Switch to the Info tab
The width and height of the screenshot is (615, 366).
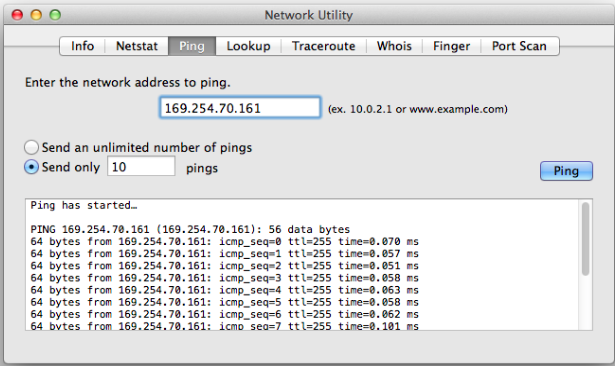82,46
